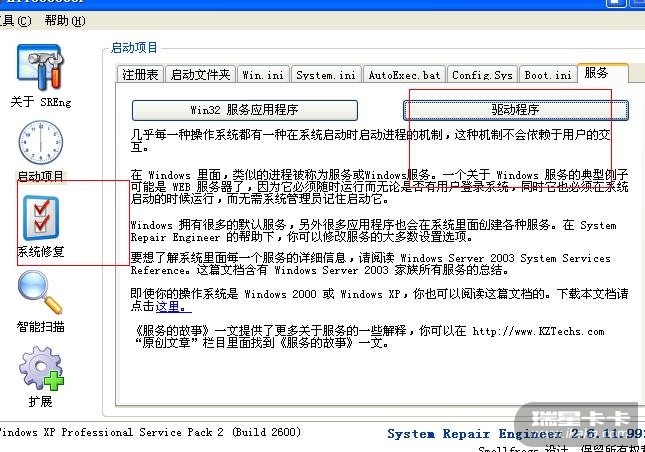This screenshot has width=645, height=452.
Task: Click the Win32 服务应用程序 button
Action: [x=245, y=110]
